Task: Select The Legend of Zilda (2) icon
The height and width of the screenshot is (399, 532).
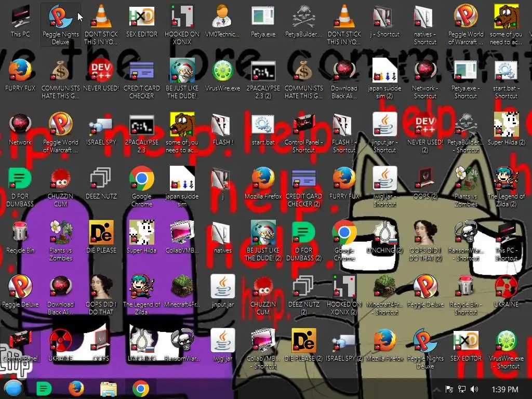Action: [506, 187]
